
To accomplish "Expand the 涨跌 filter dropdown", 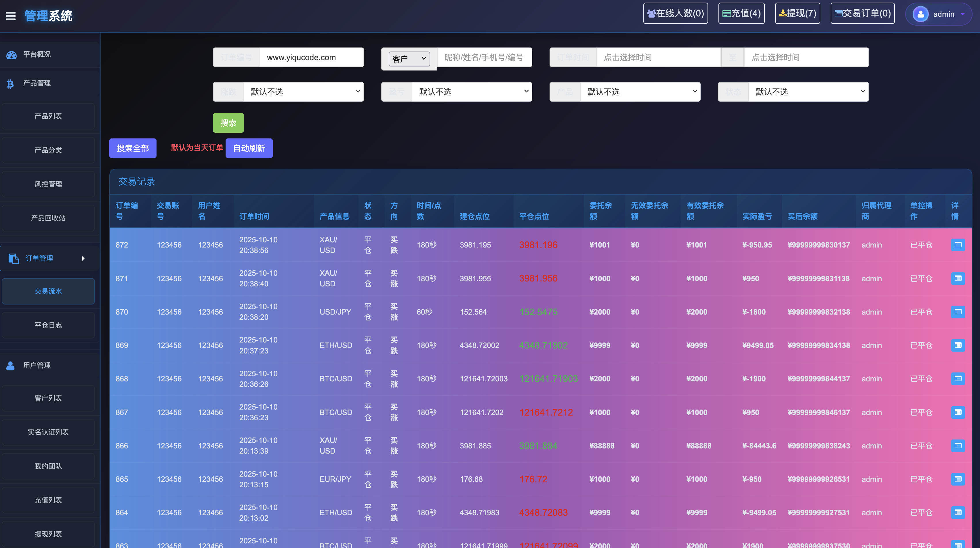I will point(303,92).
